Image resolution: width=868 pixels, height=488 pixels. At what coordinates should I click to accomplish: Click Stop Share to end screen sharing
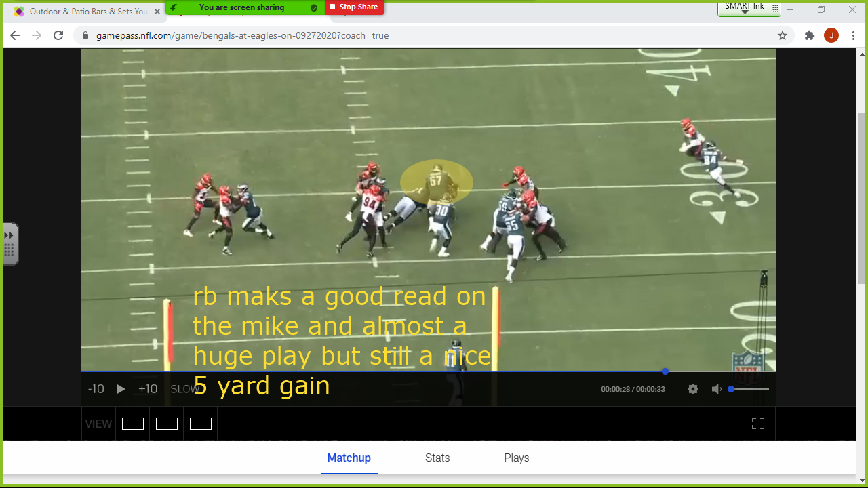pyautogui.click(x=355, y=7)
